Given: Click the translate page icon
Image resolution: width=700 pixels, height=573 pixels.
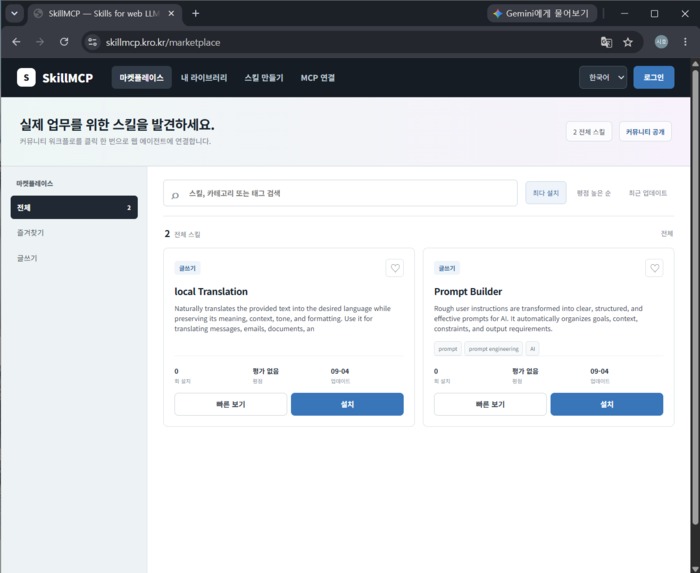Looking at the screenshot, I should (x=606, y=42).
